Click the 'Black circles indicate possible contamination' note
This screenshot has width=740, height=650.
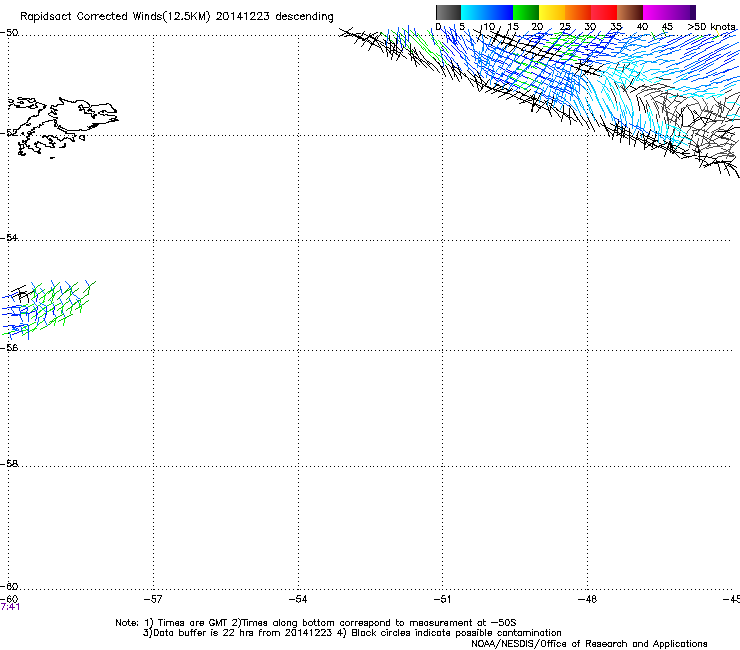point(456,633)
